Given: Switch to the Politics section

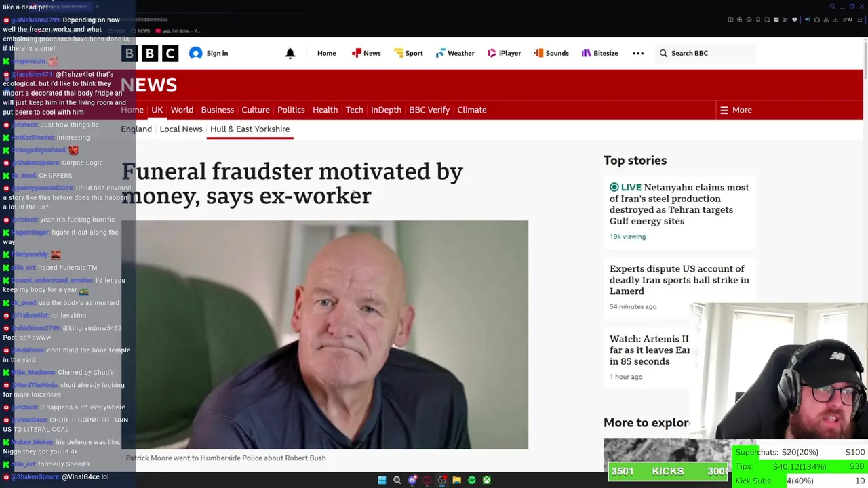Looking at the screenshot, I should (x=291, y=110).
